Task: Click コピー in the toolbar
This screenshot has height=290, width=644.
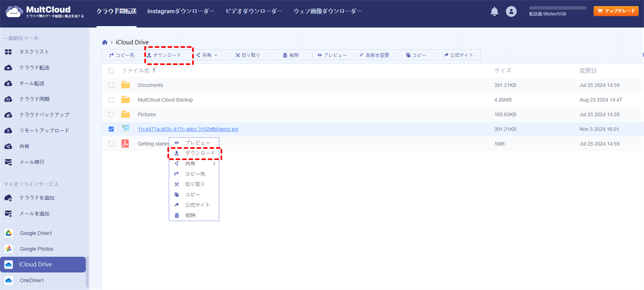Action: (416, 55)
